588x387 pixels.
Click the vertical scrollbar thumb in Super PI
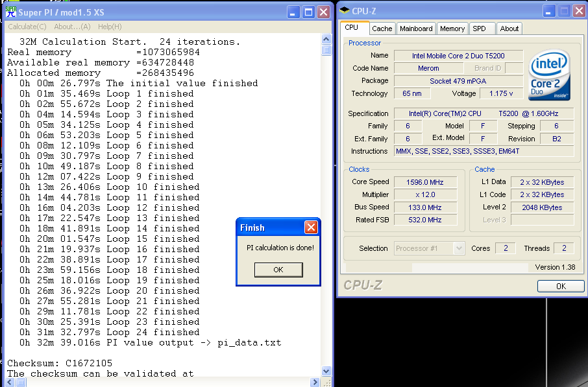[326, 50]
